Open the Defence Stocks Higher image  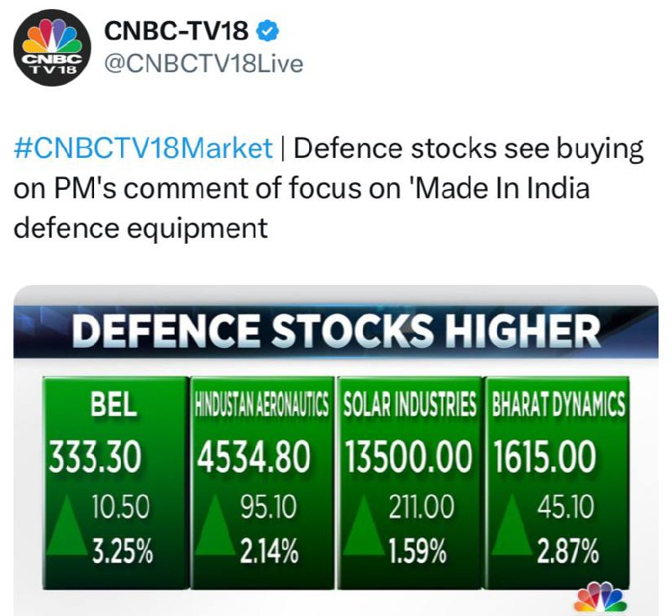point(336,450)
